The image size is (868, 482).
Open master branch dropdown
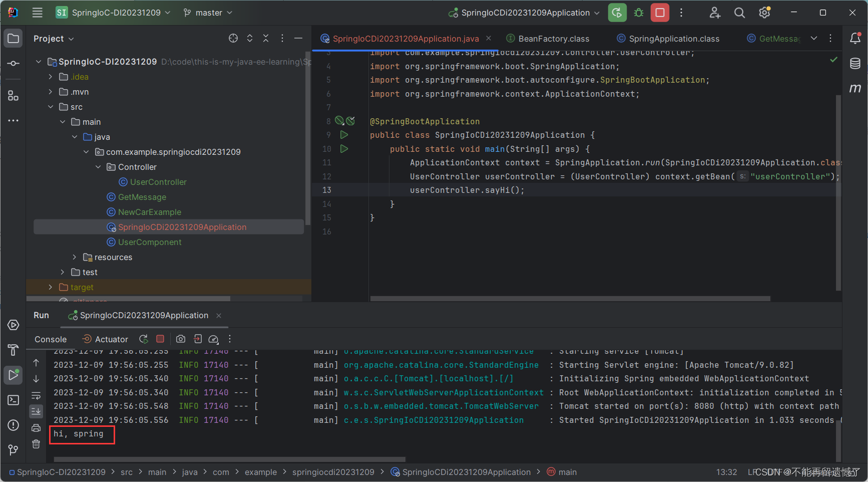click(208, 13)
